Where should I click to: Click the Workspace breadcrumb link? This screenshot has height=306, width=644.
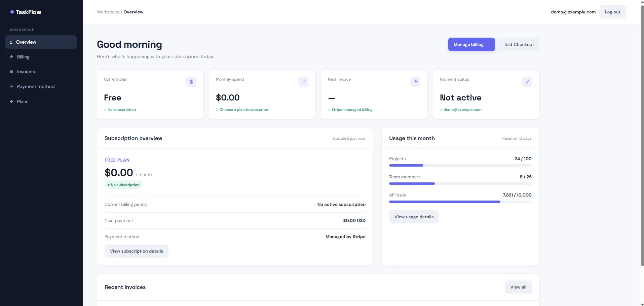click(x=108, y=12)
